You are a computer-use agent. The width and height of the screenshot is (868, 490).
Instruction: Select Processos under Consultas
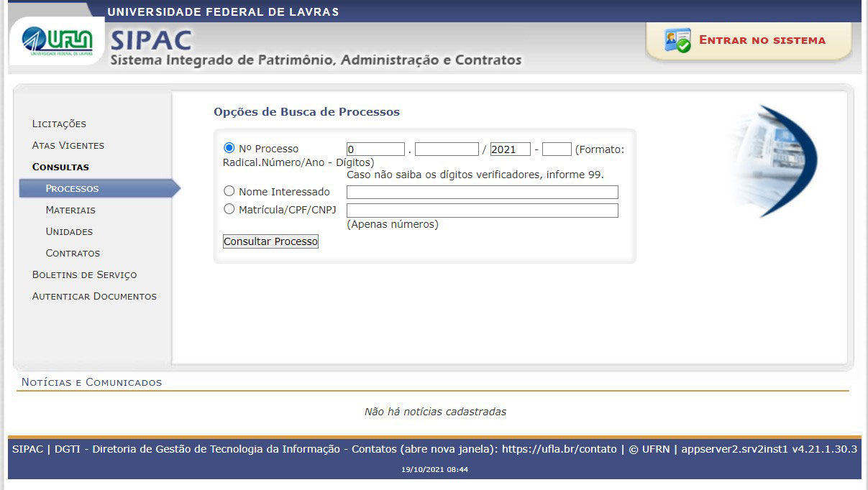click(72, 188)
